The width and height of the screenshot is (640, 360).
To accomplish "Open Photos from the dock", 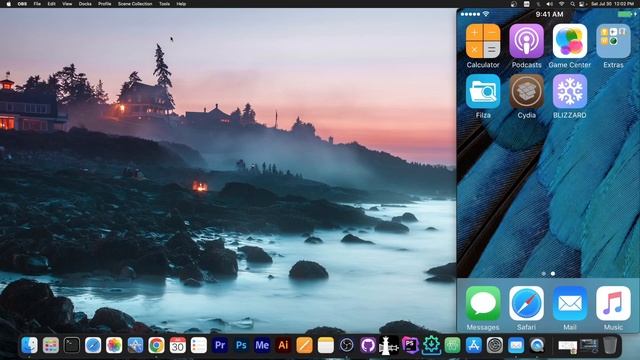I will point(114,345).
